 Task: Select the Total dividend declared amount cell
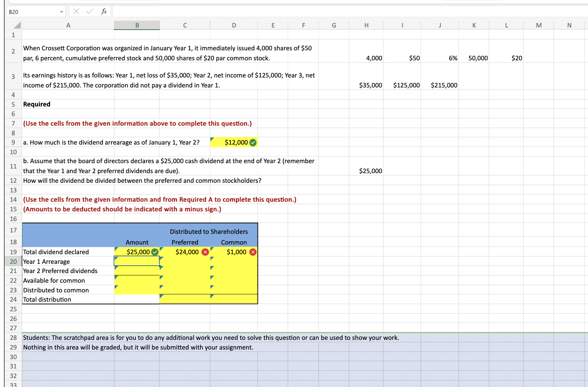tap(137, 252)
